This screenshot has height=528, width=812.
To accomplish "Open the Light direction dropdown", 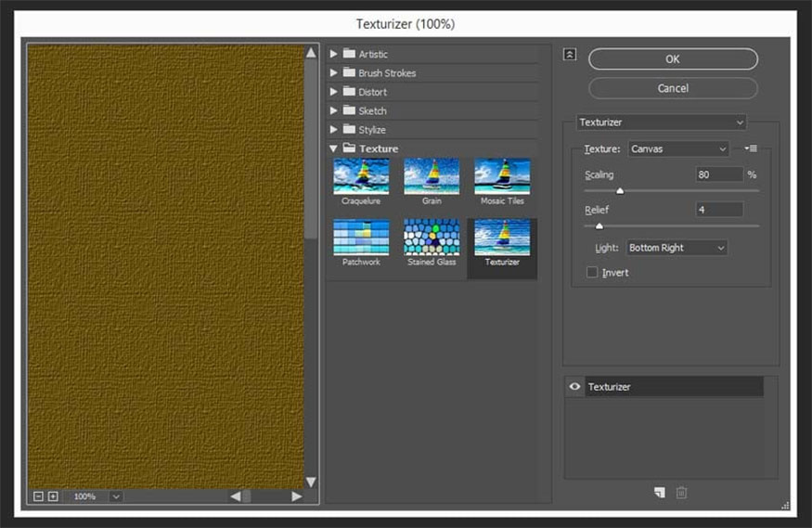I will tap(677, 248).
